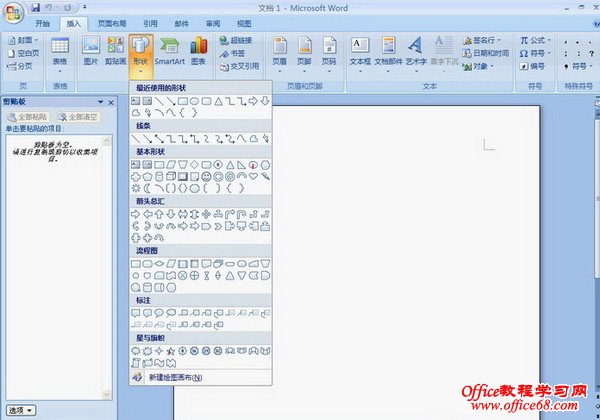Open the 审阅 tab
Screen dimensions: 600x420
coord(213,24)
